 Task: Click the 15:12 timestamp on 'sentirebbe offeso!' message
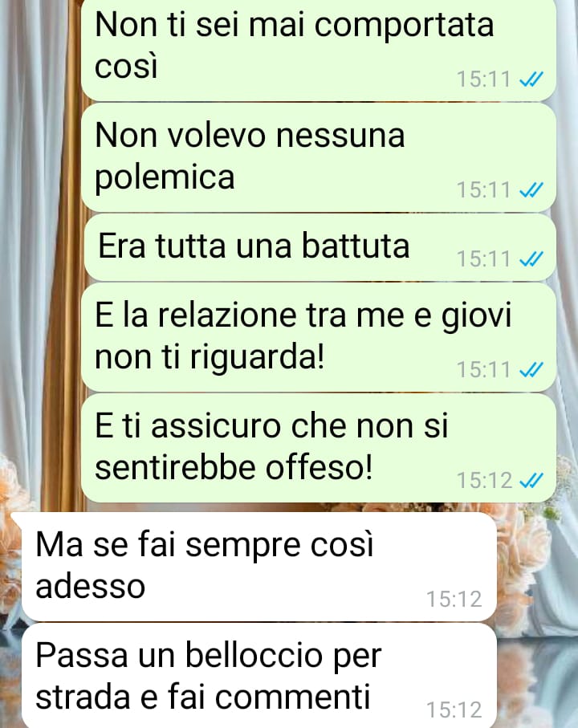pos(484,481)
